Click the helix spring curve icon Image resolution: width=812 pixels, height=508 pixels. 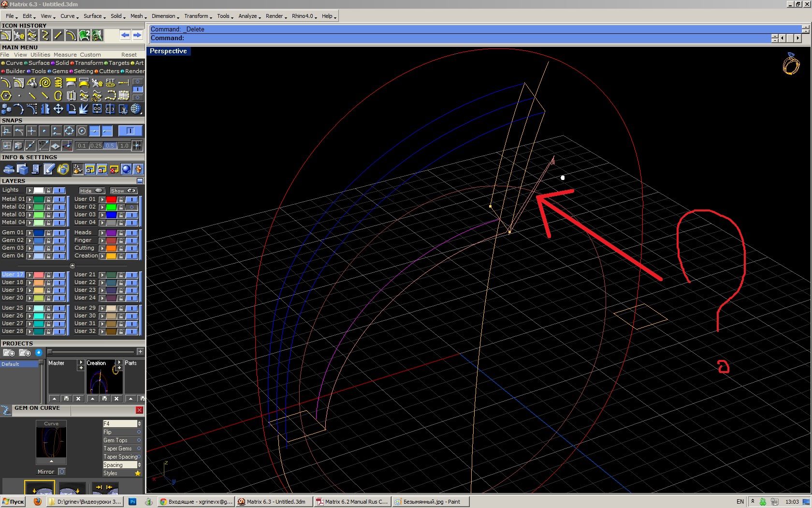click(x=58, y=83)
